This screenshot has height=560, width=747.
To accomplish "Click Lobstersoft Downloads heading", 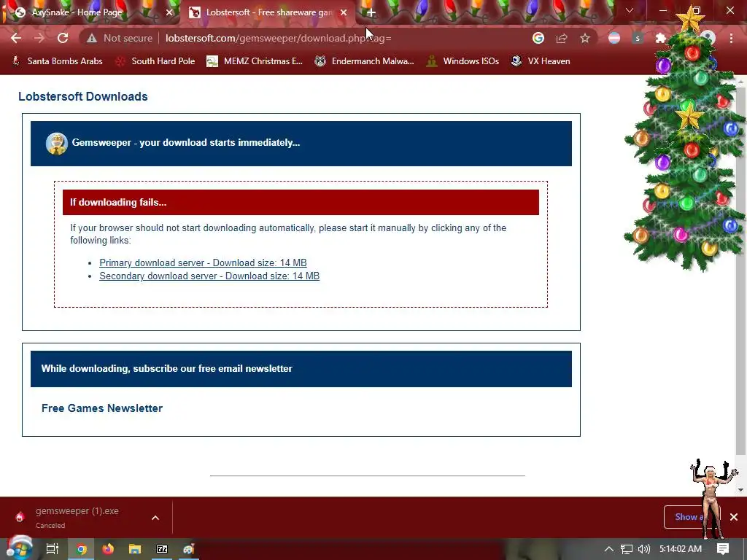I will pos(83,97).
